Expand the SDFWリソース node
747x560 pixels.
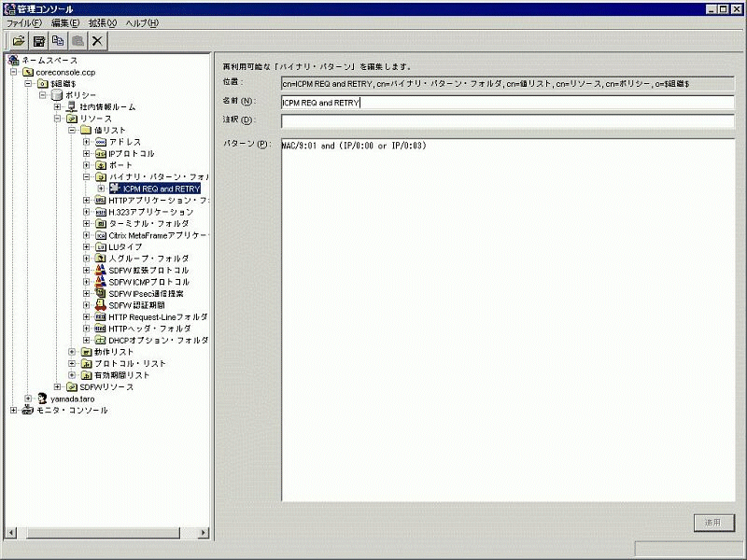click(58, 387)
